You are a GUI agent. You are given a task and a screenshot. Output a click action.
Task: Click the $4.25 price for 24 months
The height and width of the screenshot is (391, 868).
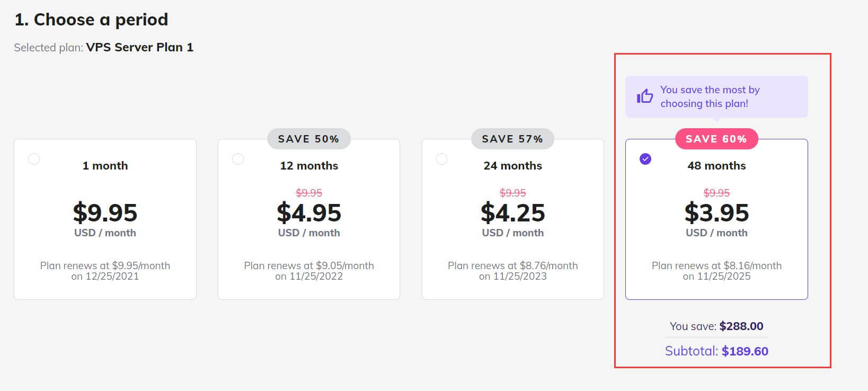(512, 213)
